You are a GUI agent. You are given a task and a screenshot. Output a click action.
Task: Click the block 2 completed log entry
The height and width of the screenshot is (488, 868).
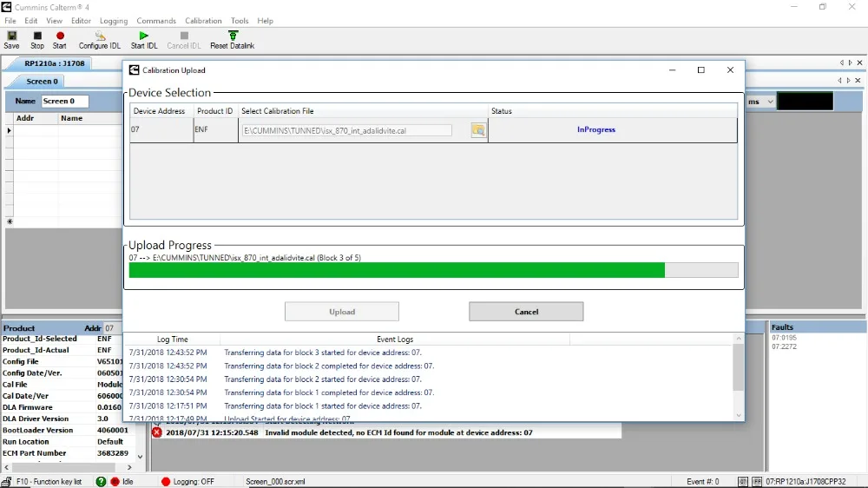pyautogui.click(x=329, y=366)
